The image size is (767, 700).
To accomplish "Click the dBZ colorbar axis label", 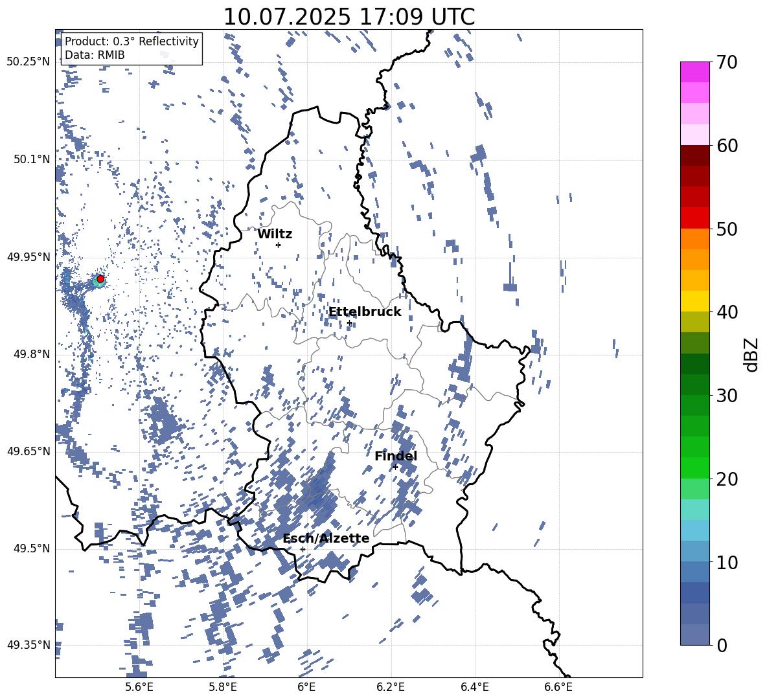I will coord(751,354).
